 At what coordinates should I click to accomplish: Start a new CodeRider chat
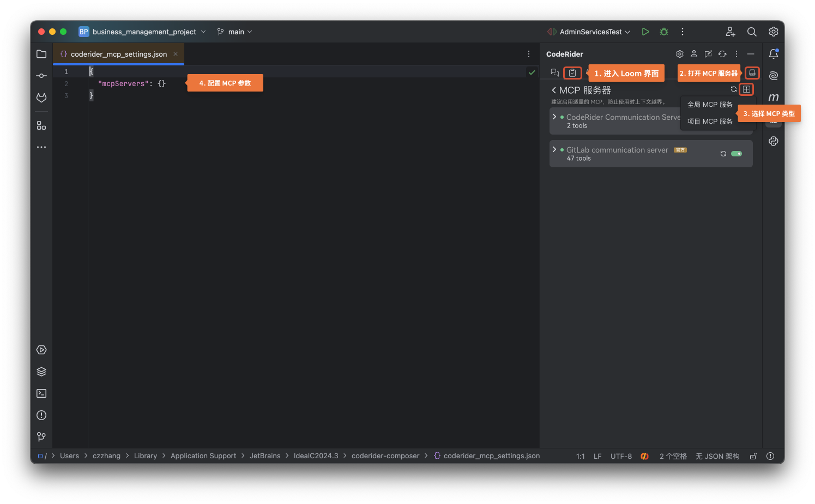click(x=708, y=54)
